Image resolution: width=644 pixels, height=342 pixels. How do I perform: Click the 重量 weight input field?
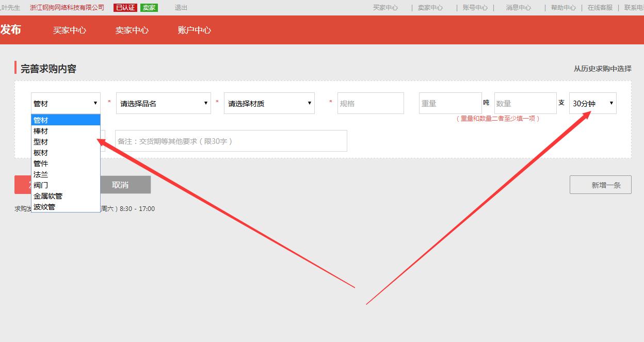pos(449,103)
